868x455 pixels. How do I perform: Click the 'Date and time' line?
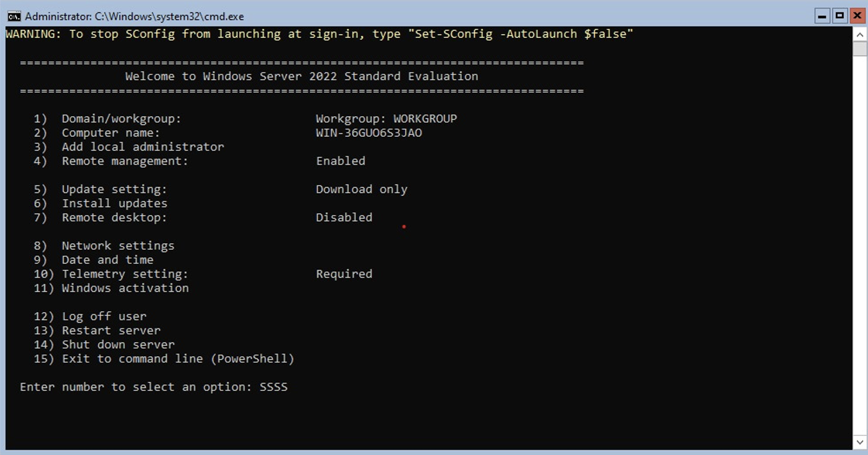pos(107,260)
